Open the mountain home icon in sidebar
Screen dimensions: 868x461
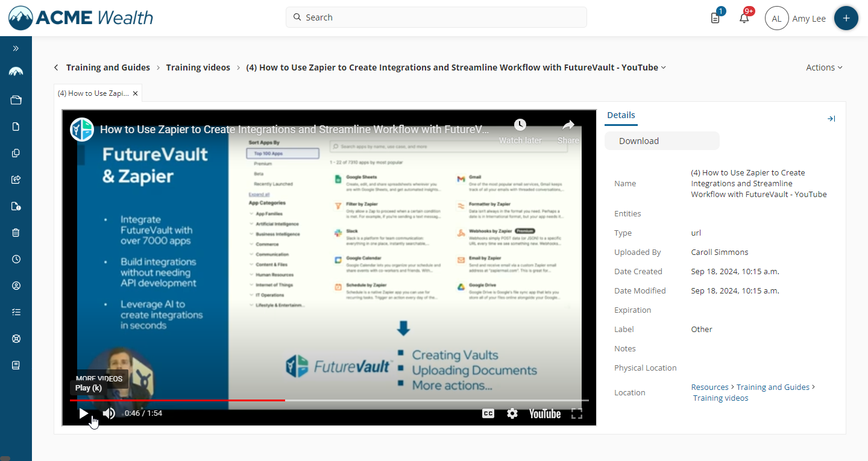16,72
